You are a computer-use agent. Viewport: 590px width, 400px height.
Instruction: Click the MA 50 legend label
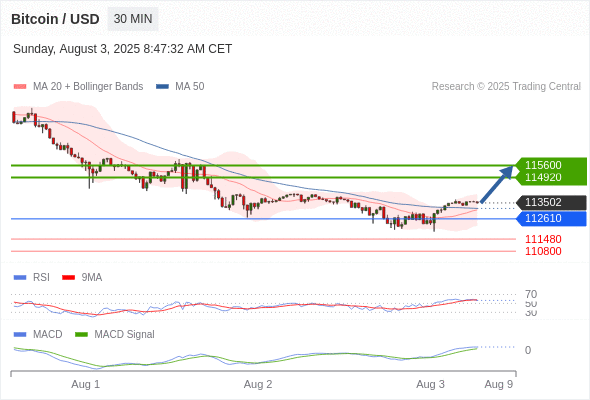(x=190, y=87)
